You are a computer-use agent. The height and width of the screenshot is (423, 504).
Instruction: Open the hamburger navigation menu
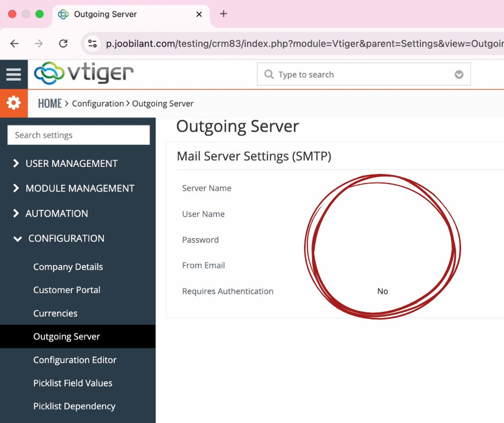tap(14, 74)
